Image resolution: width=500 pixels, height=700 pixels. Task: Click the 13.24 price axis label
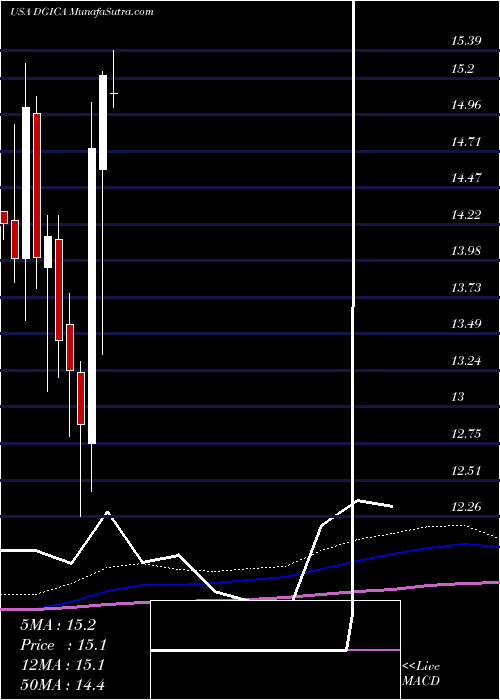466,360
